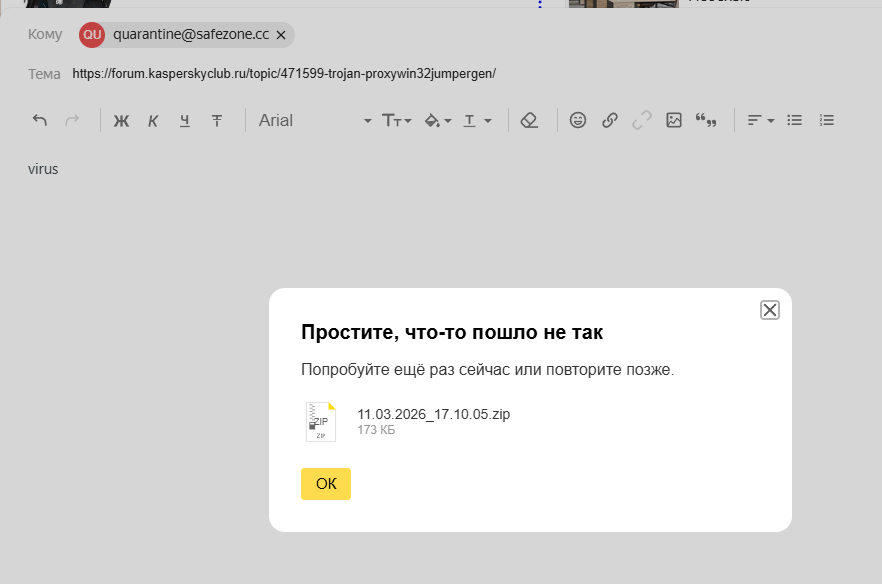Screen dimensions: 882x584
Task: Open the background fill color dropdown
Action: click(x=438, y=120)
